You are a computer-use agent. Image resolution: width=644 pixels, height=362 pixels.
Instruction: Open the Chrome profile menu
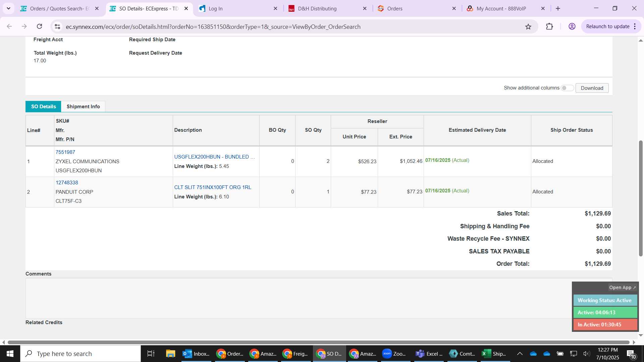click(x=572, y=26)
